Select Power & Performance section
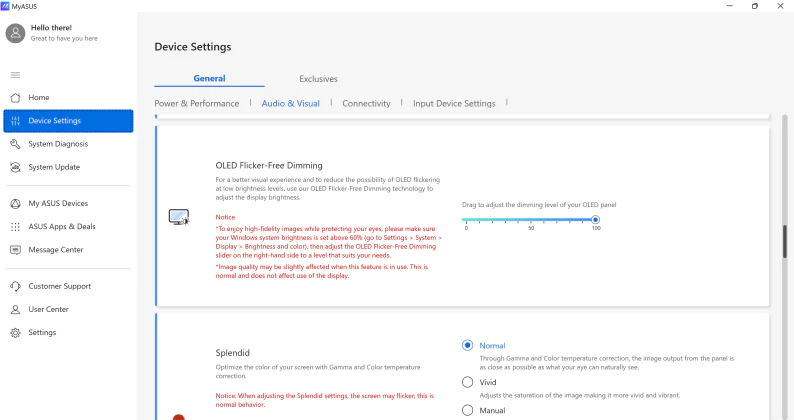The height and width of the screenshot is (420, 794). pos(196,103)
